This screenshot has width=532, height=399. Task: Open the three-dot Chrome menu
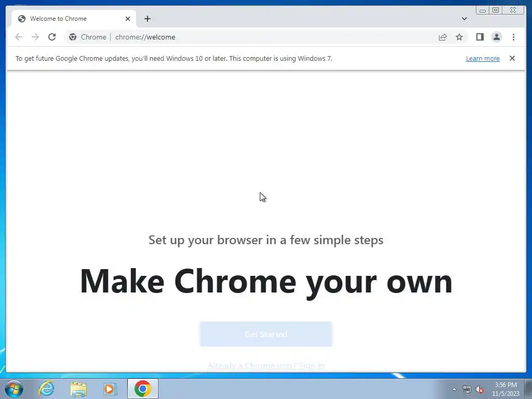coord(513,37)
